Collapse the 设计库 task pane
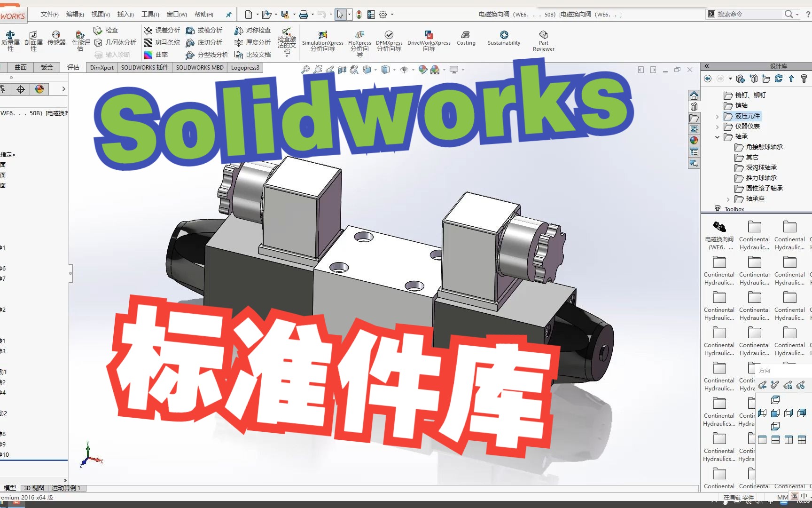Viewport: 812px width, 508px height. [706, 66]
